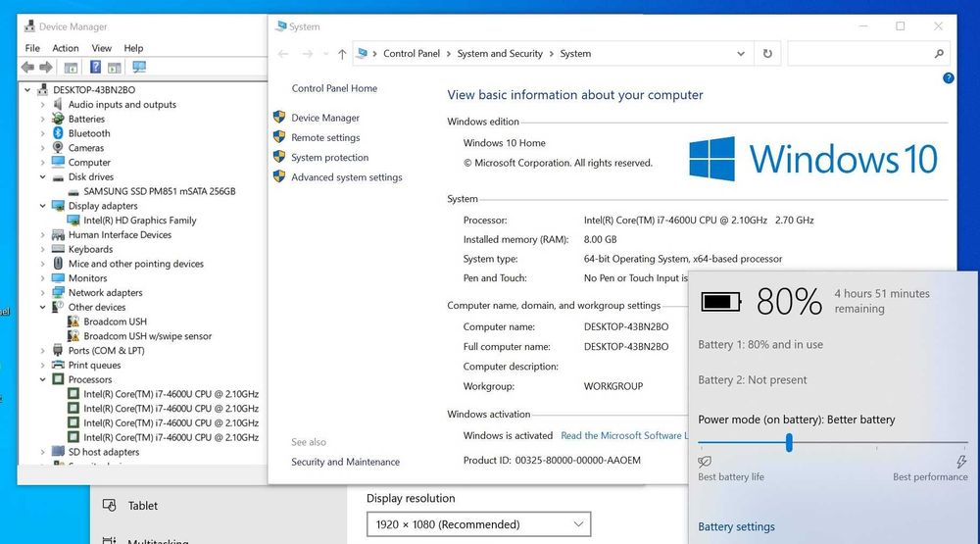Click the scan for hardware changes monitor icon
Image resolution: width=980 pixels, height=544 pixels.
click(139, 67)
